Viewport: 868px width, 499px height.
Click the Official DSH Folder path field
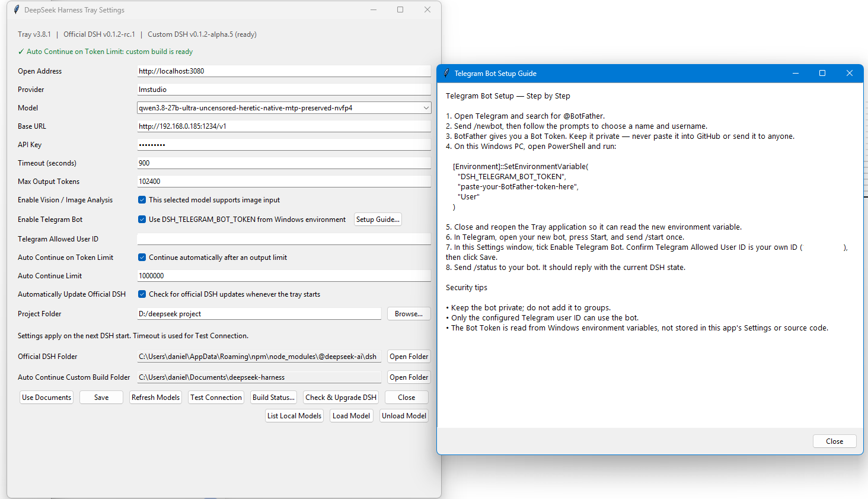click(x=259, y=357)
